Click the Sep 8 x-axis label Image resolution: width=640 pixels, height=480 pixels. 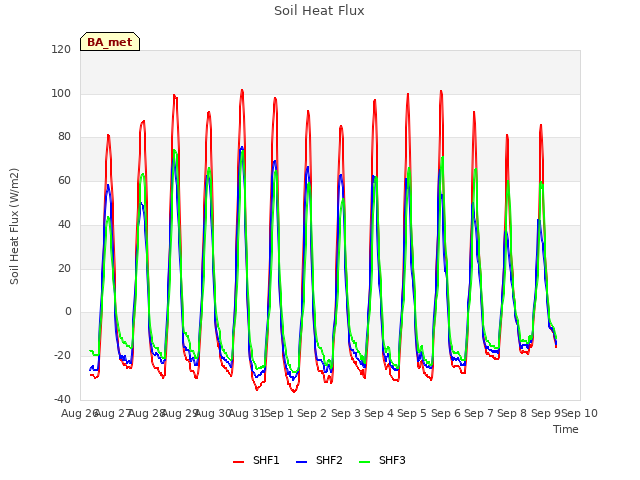point(512,413)
